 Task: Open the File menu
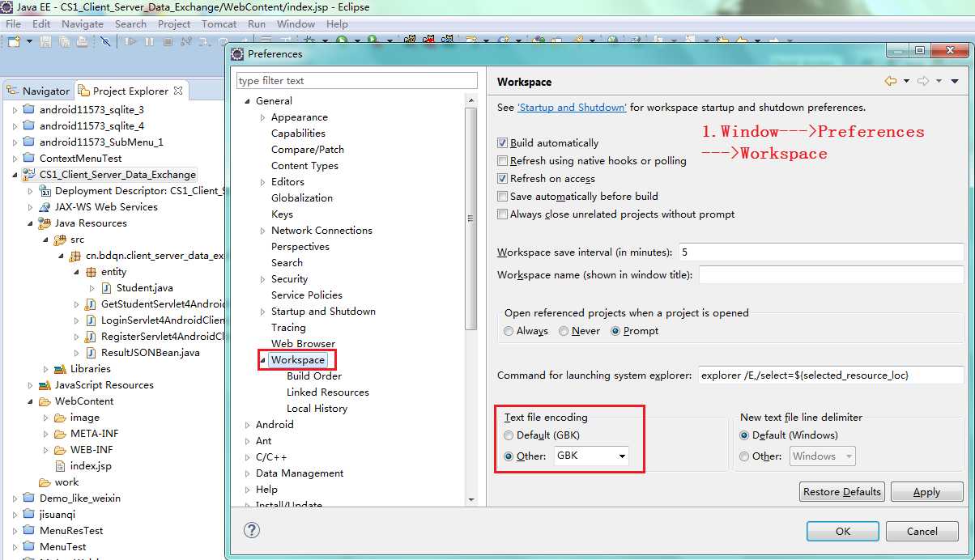coord(14,23)
